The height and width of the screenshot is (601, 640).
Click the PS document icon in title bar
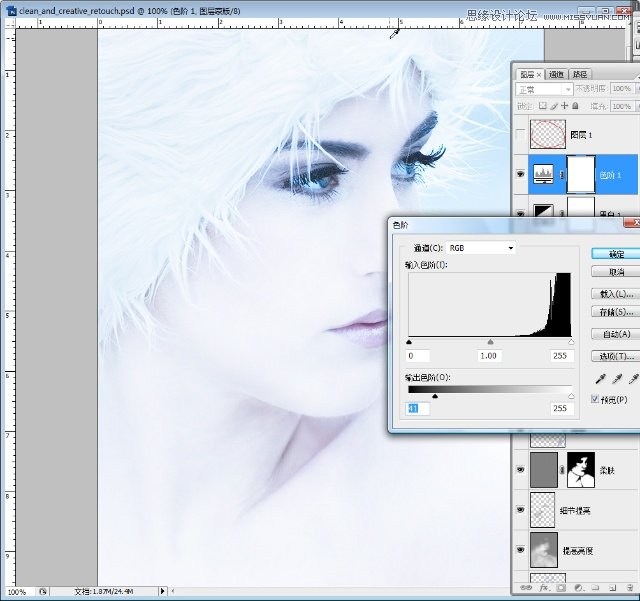[x=12, y=11]
